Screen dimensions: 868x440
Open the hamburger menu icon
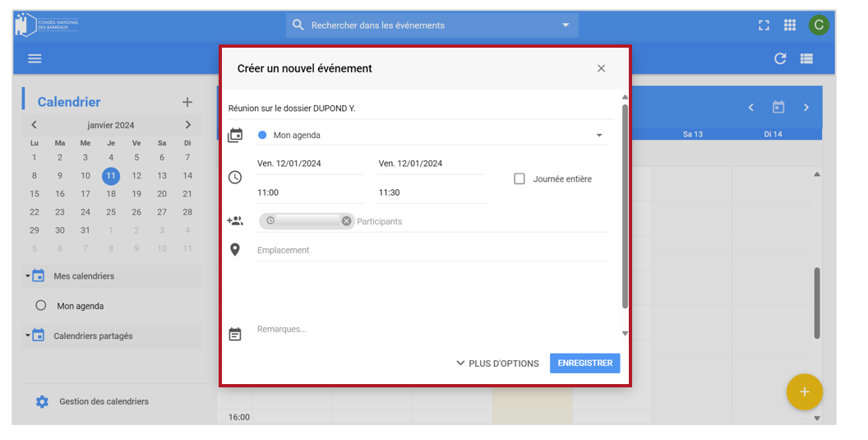(35, 58)
